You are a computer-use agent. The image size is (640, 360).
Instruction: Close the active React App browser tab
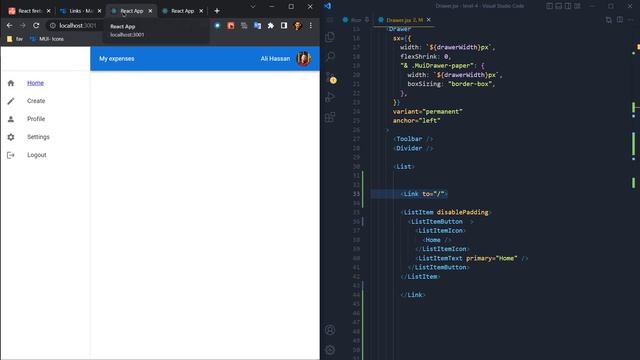coord(150,11)
